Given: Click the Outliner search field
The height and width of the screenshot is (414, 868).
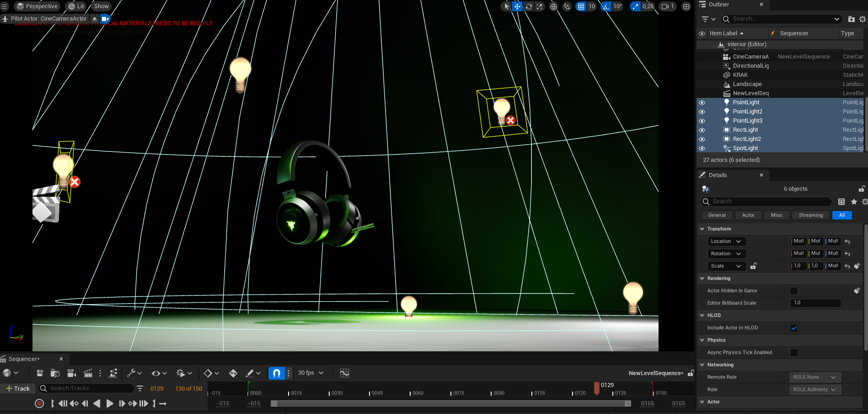Looking at the screenshot, I should pyautogui.click(x=781, y=19).
